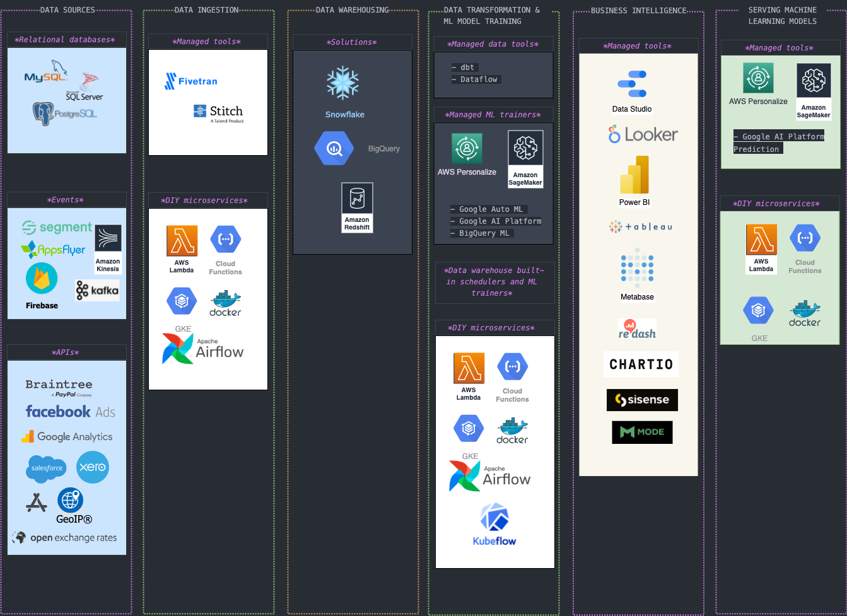The height and width of the screenshot is (616, 847).
Task: Select the Facebook Ads logo
Action: tap(71, 412)
